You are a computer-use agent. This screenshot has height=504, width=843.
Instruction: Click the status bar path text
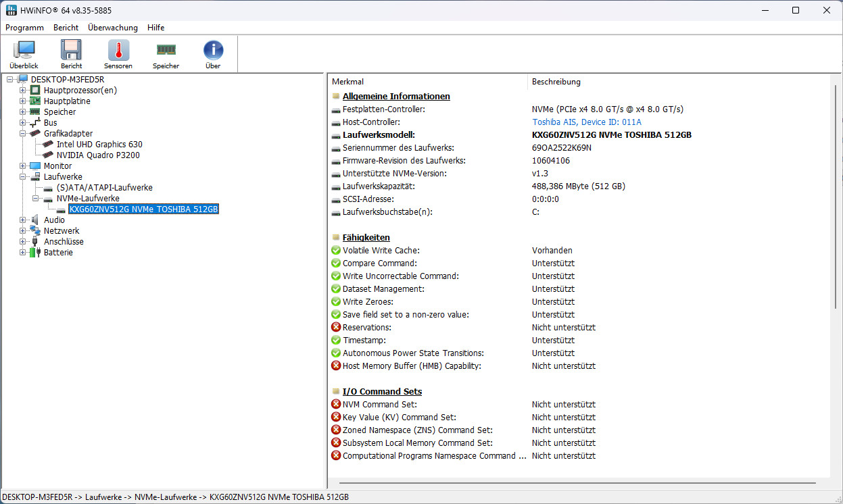(x=176, y=497)
